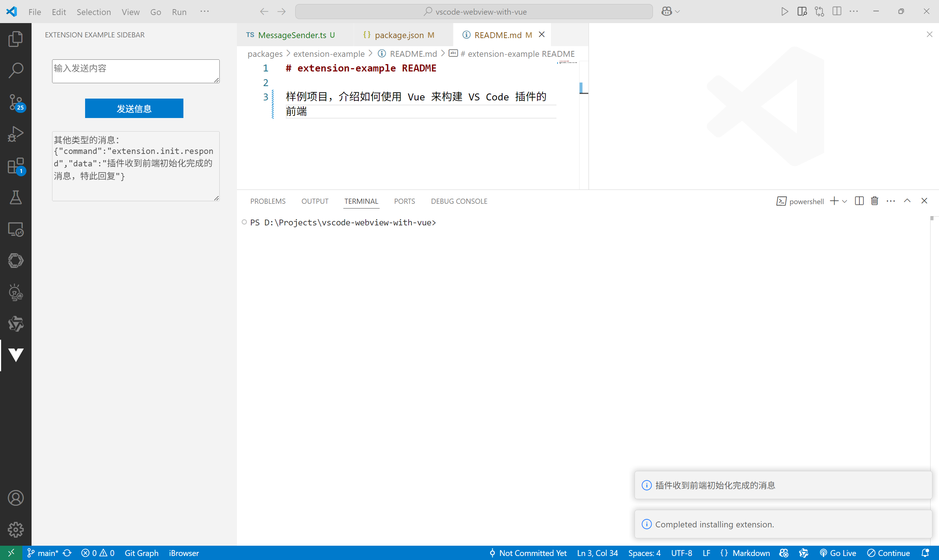Open the Explorer view in activity bar

point(15,39)
